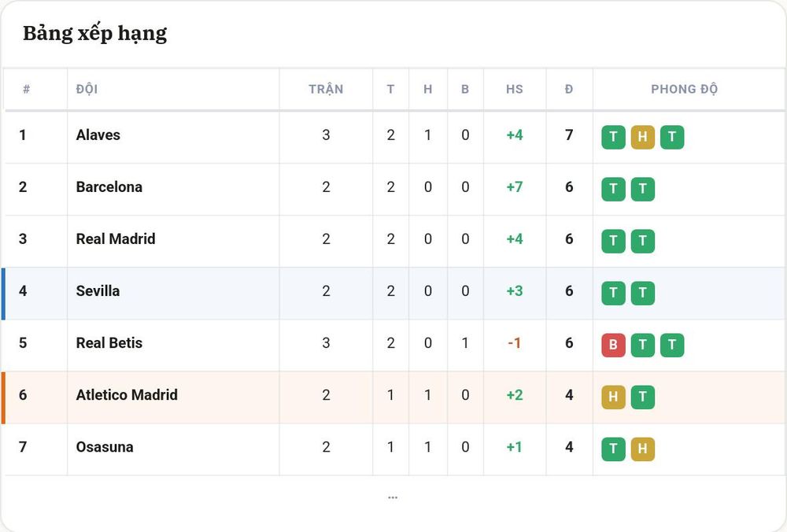Click Atletico Madrid's green T form badge
Image resolution: width=787 pixels, height=532 pixels.
pos(642,397)
